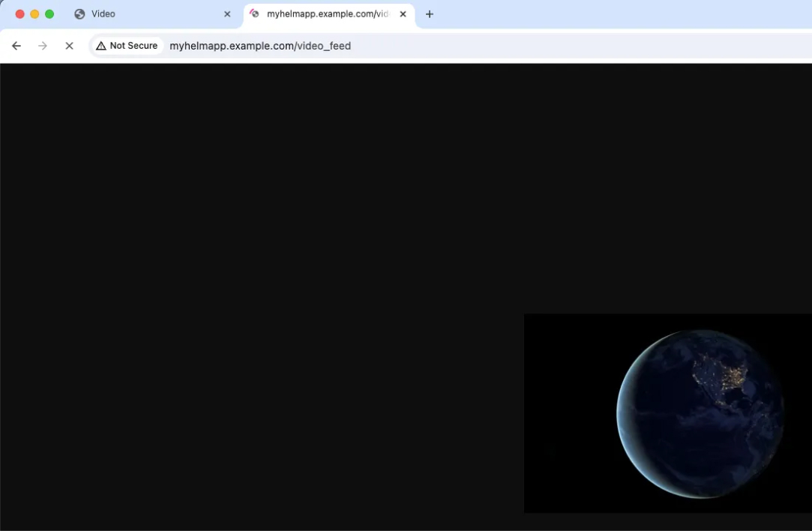Click the Earth globe in video feed
The width and height of the screenshot is (812, 531).
(700, 413)
